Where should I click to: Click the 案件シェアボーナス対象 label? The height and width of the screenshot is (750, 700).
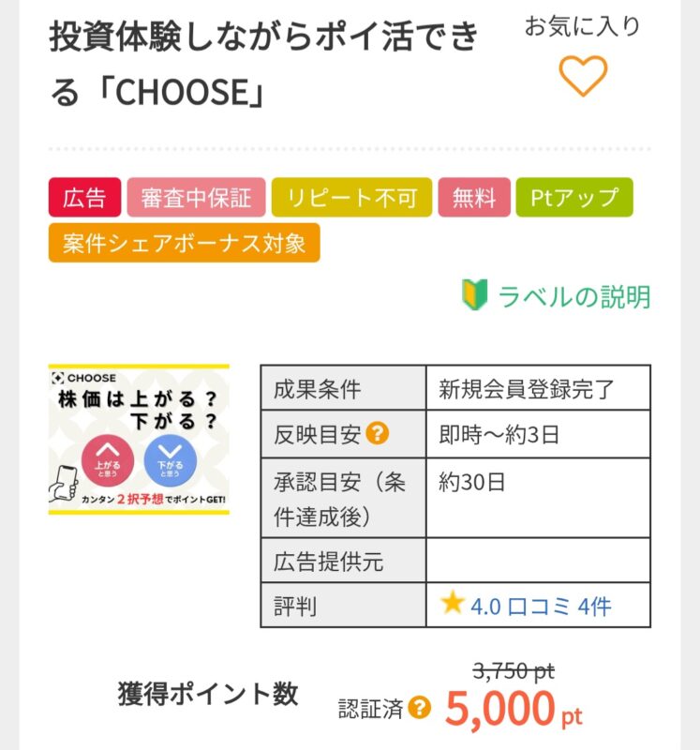point(184,243)
